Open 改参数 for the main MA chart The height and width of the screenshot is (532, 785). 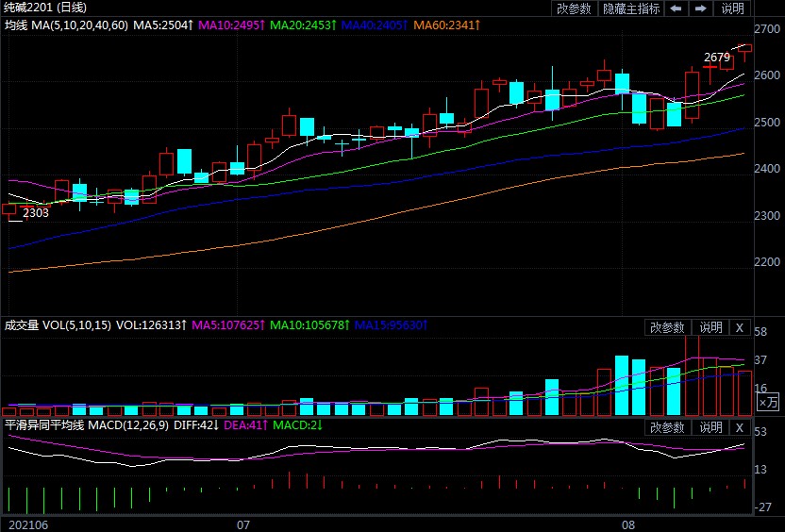[574, 8]
